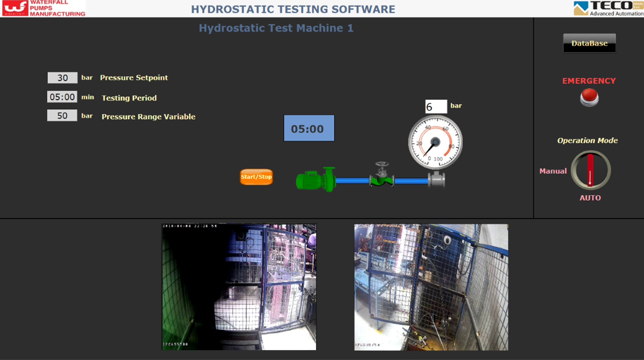Image resolution: width=644 pixels, height=360 pixels.
Task: Click the blue pipe between pump and valve
Action: point(352,181)
